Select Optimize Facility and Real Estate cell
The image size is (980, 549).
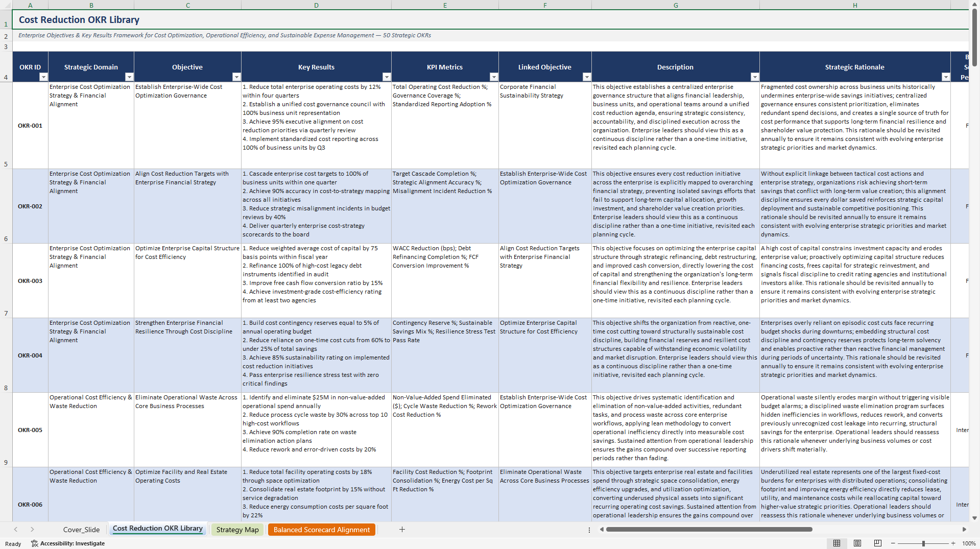click(x=187, y=494)
